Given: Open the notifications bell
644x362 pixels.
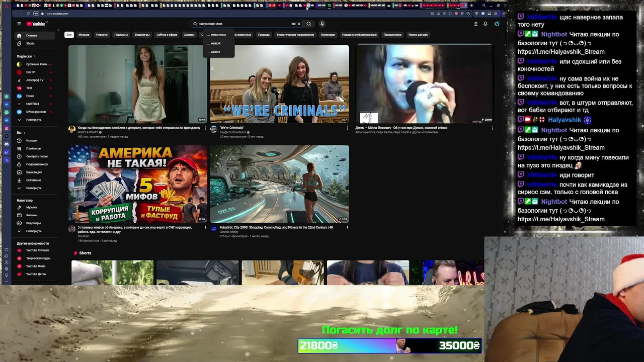Looking at the screenshot, I should pyautogui.click(x=486, y=24).
